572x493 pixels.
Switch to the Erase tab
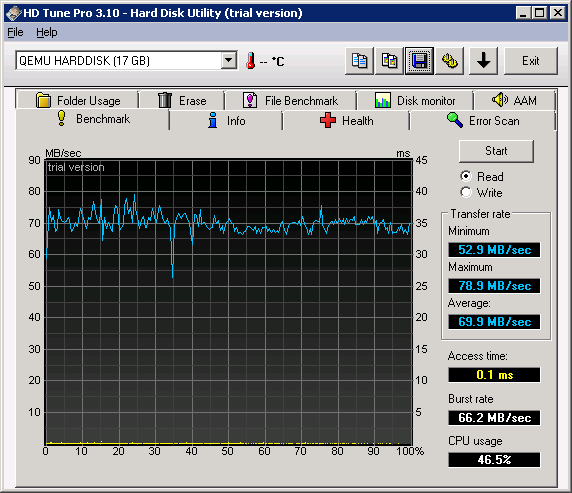[182, 100]
